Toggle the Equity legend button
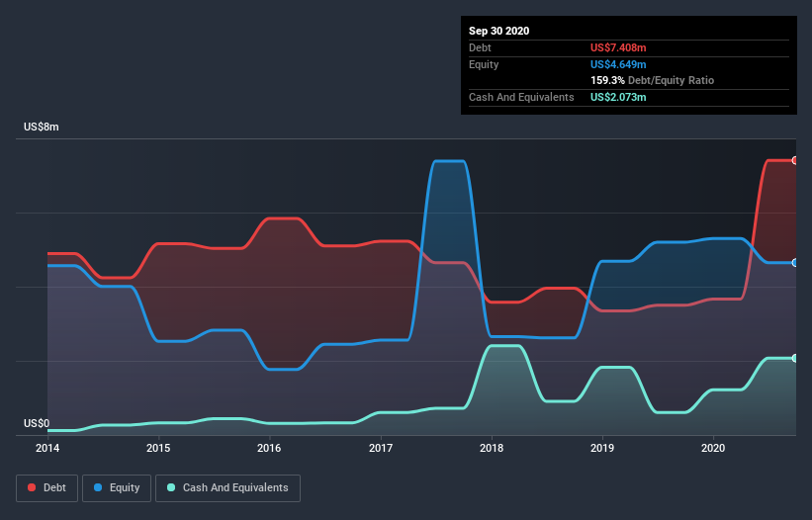This screenshot has width=812, height=520. [x=117, y=488]
